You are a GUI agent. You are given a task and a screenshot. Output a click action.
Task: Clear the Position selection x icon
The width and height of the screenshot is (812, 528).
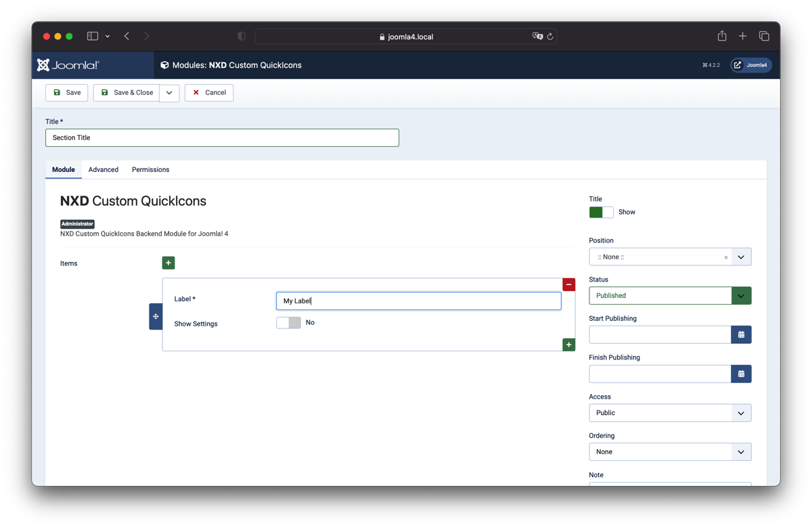pyautogui.click(x=726, y=257)
